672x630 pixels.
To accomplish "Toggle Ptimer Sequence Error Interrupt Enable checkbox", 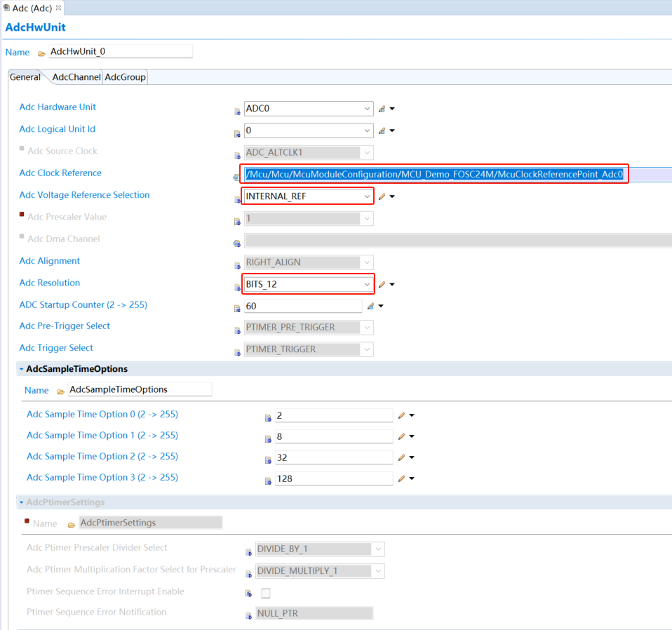I will (x=266, y=593).
